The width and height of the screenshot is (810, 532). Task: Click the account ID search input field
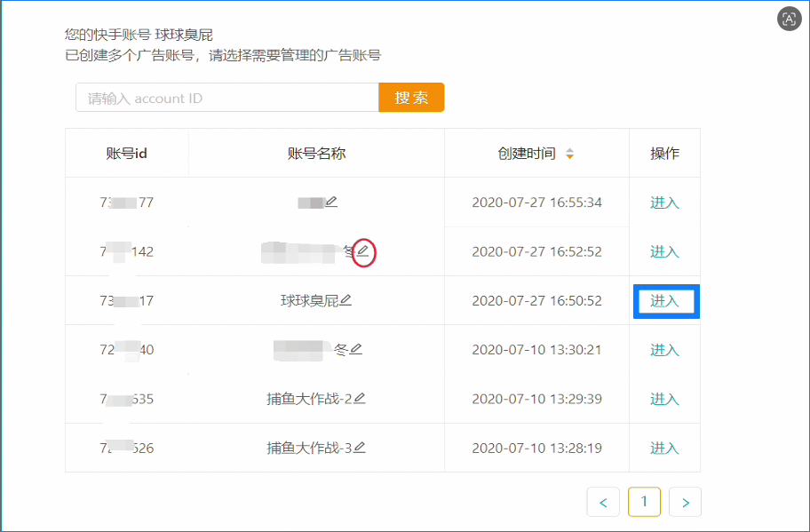click(226, 98)
